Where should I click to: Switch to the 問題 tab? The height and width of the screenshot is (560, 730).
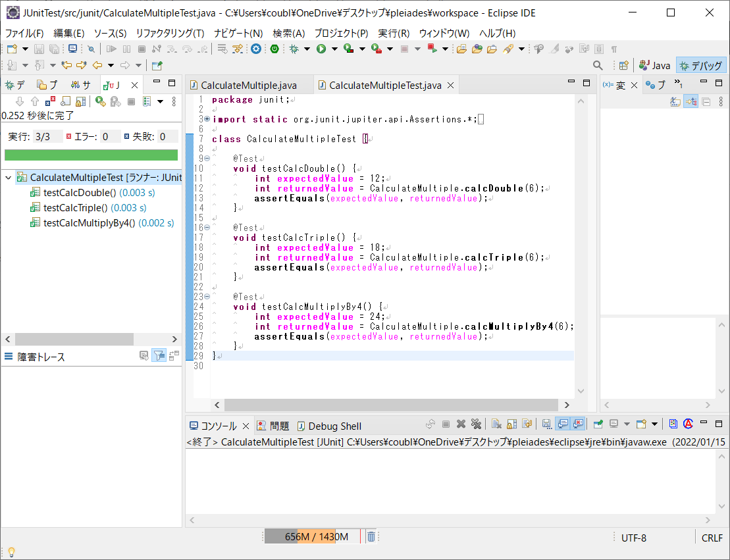click(273, 426)
